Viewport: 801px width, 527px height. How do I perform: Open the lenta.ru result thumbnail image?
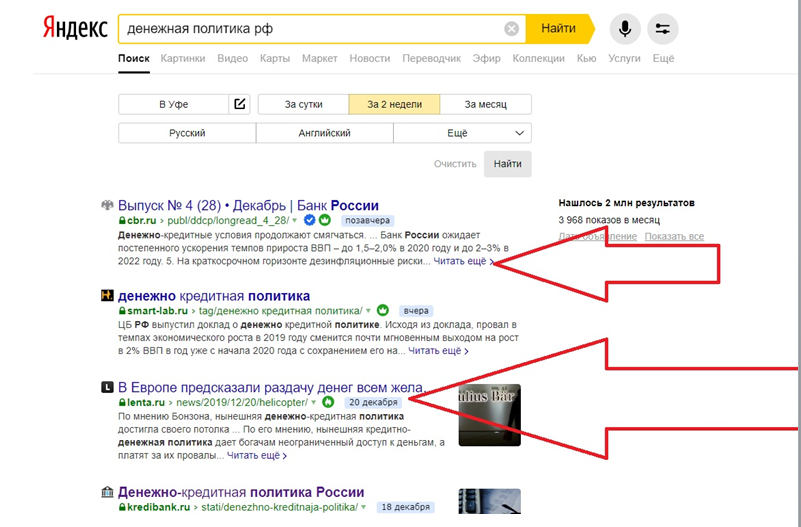point(489,415)
